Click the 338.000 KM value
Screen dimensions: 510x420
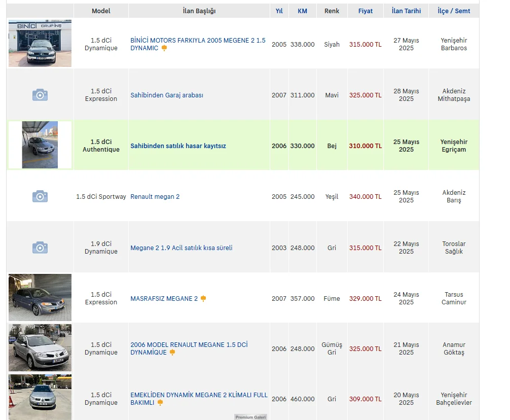pos(303,44)
